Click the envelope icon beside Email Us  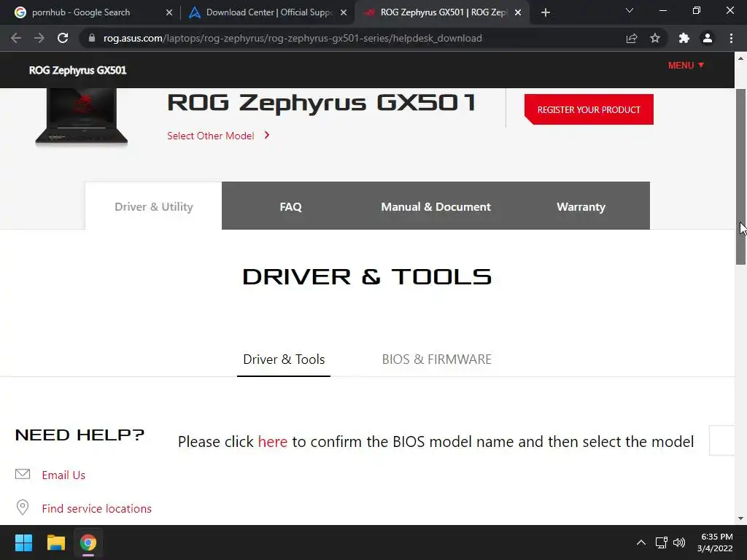(x=23, y=474)
